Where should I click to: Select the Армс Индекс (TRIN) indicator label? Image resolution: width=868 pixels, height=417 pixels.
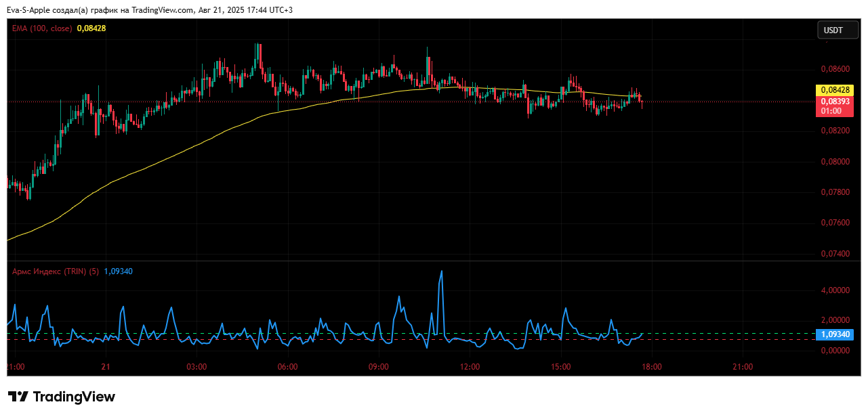tap(56, 271)
